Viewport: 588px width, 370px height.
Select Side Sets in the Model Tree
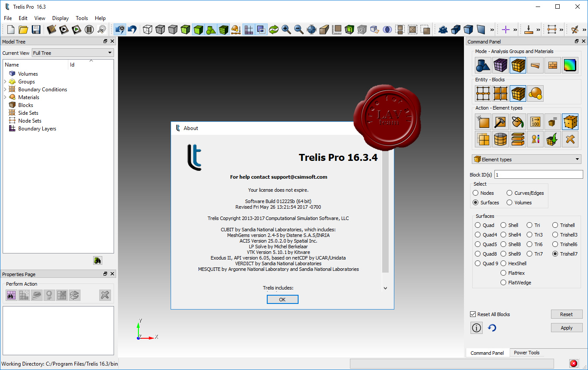(28, 113)
